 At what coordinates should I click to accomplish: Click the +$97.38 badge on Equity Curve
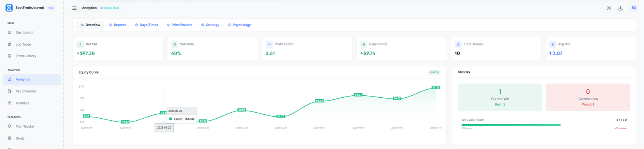(x=434, y=72)
